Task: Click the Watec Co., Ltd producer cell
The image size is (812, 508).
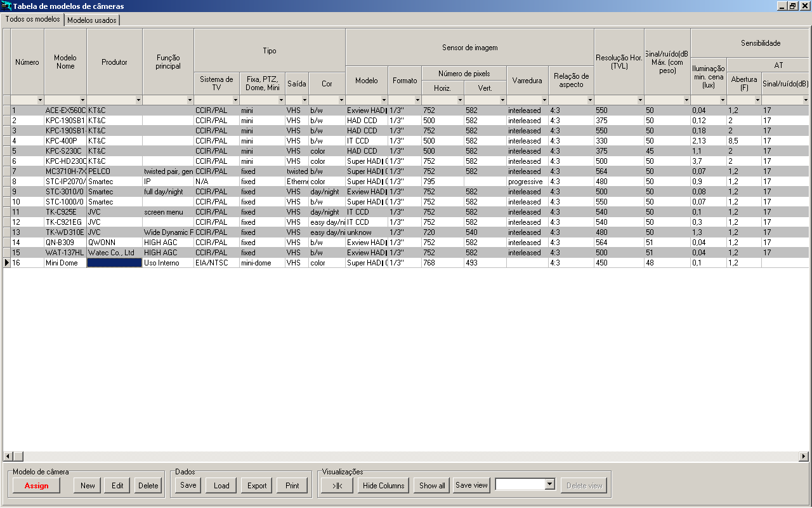Action: click(115, 253)
